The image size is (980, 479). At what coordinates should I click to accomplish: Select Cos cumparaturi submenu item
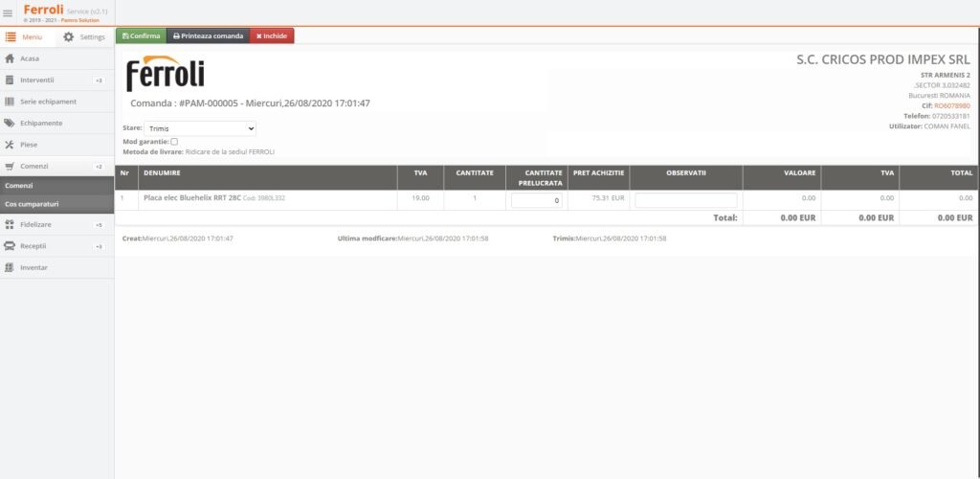[x=57, y=204]
